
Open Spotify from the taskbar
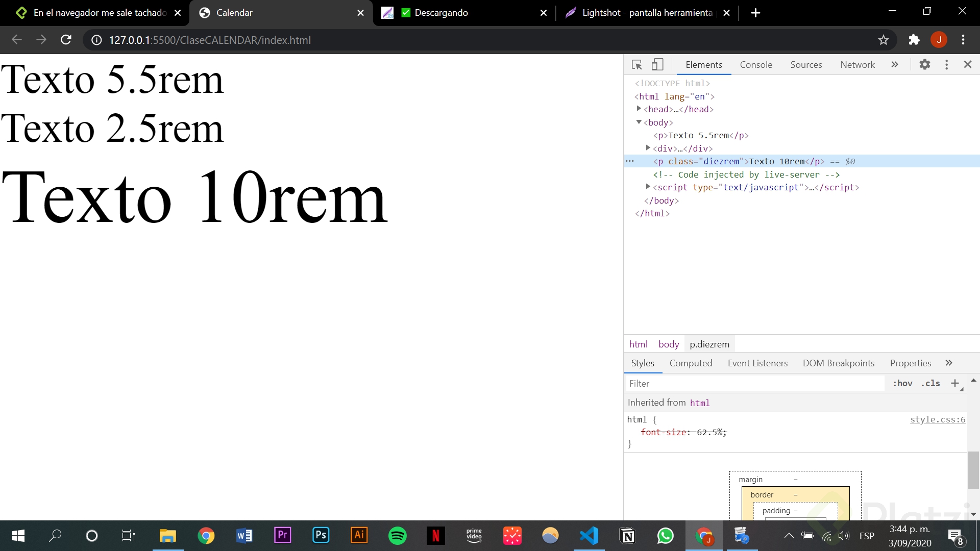coord(397,536)
